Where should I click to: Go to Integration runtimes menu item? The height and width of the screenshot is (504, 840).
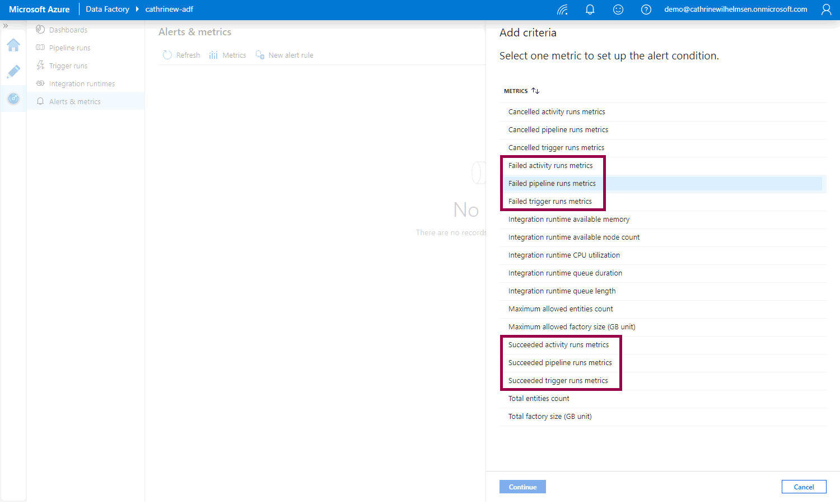tap(82, 84)
